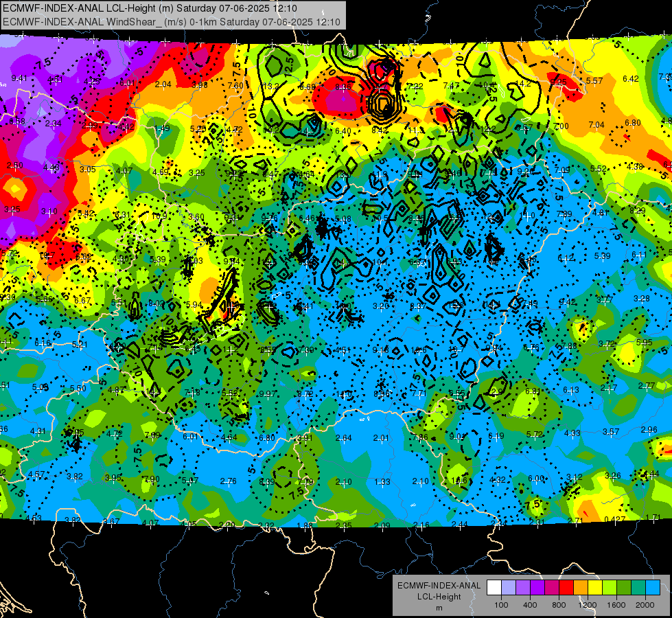Click the shear value 9.42

point(568,301)
